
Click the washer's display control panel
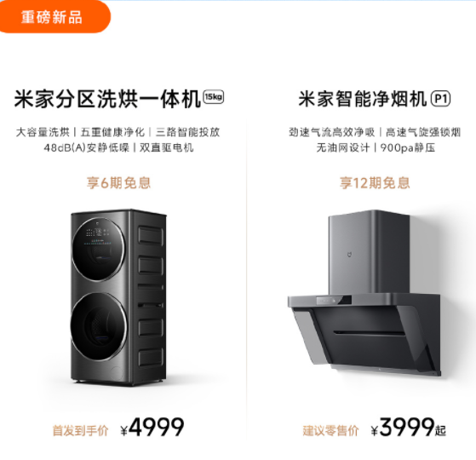pos(98,235)
